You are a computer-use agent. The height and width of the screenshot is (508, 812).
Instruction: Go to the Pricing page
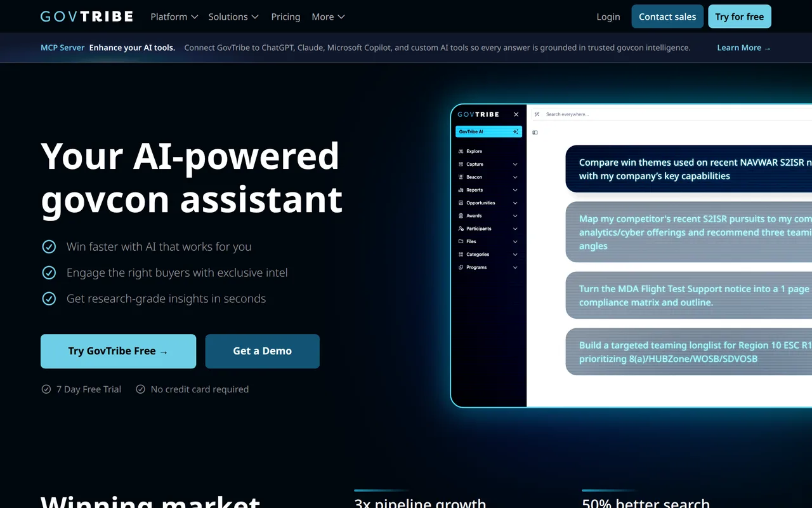(285, 17)
